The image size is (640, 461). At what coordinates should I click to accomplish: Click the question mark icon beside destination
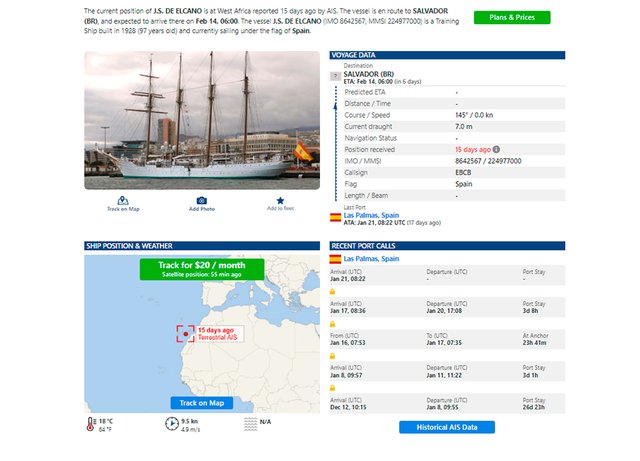[335, 75]
